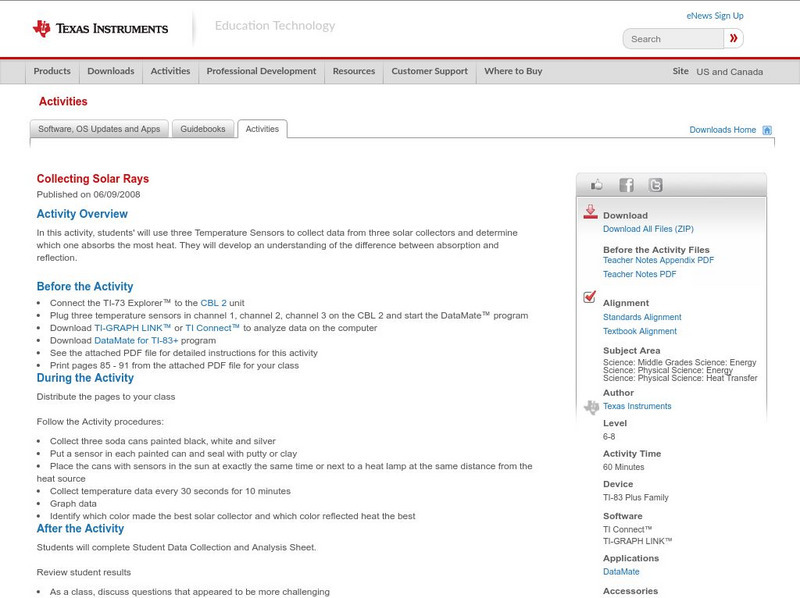Open the Customer Support menu
This screenshot has width=800, height=598.
pos(429,71)
